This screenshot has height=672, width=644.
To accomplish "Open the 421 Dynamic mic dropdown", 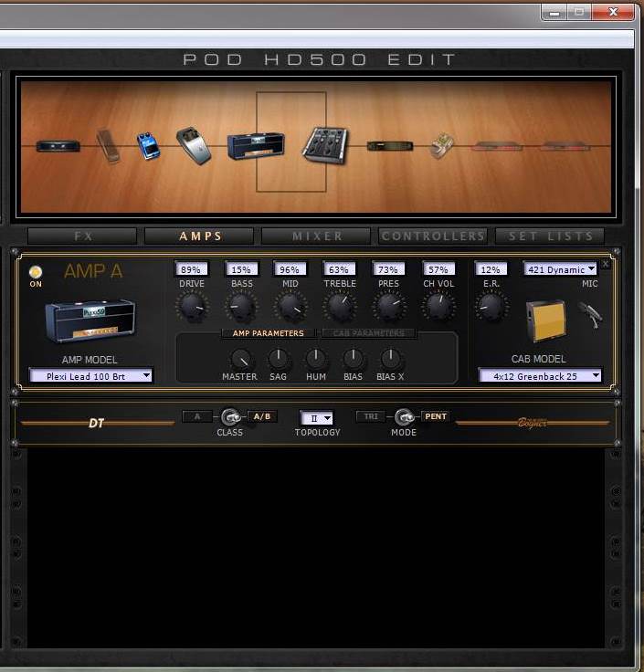I will (x=560, y=269).
